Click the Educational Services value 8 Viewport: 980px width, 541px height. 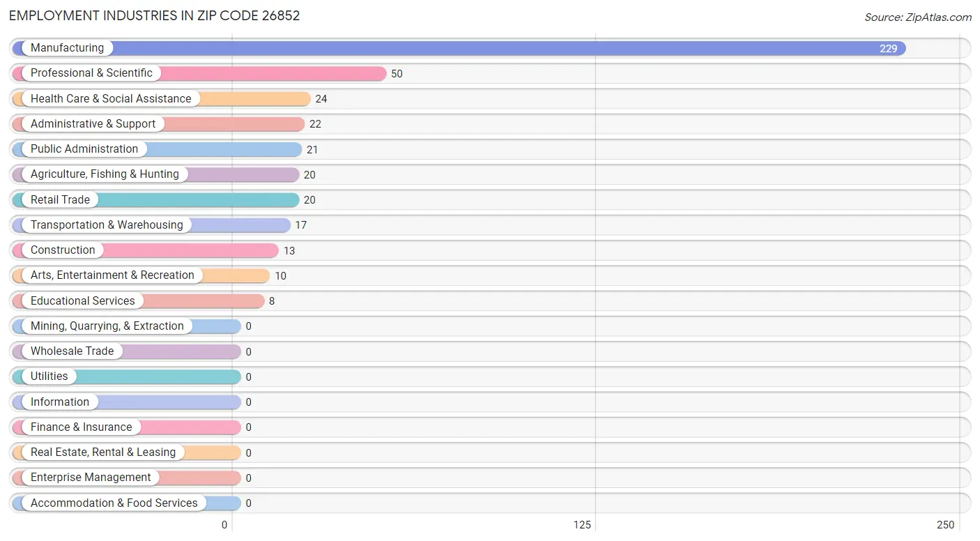[272, 301]
